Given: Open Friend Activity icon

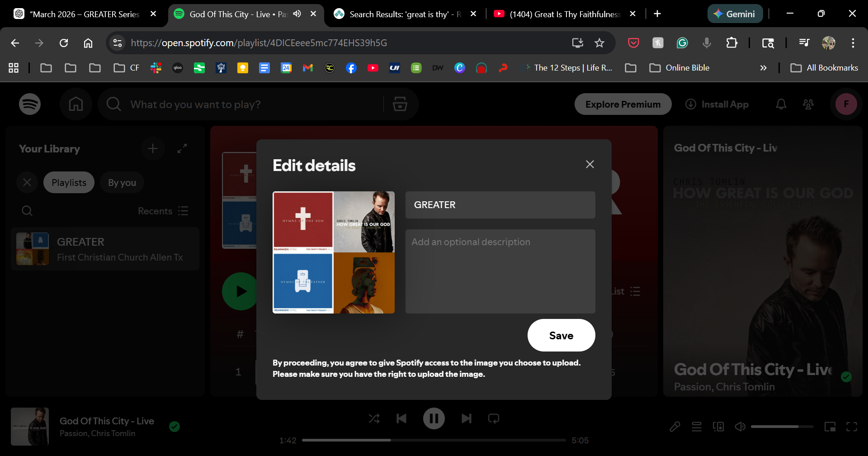Looking at the screenshot, I should [808, 104].
